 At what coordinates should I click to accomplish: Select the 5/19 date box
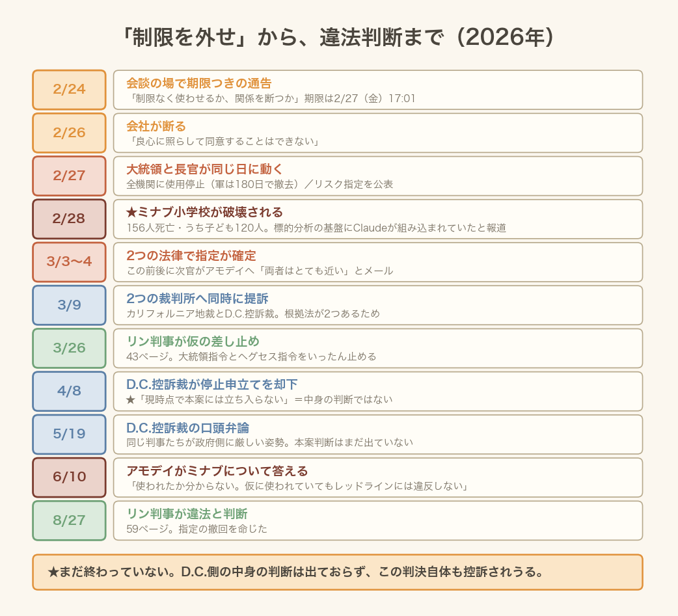pos(69,434)
